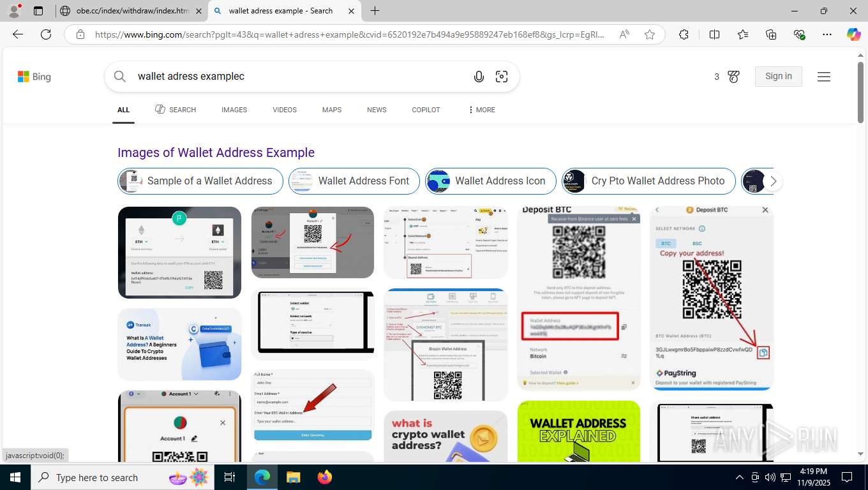Viewport: 868px width, 490px height.
Task: Start voice search with microphone
Action: [x=479, y=77]
